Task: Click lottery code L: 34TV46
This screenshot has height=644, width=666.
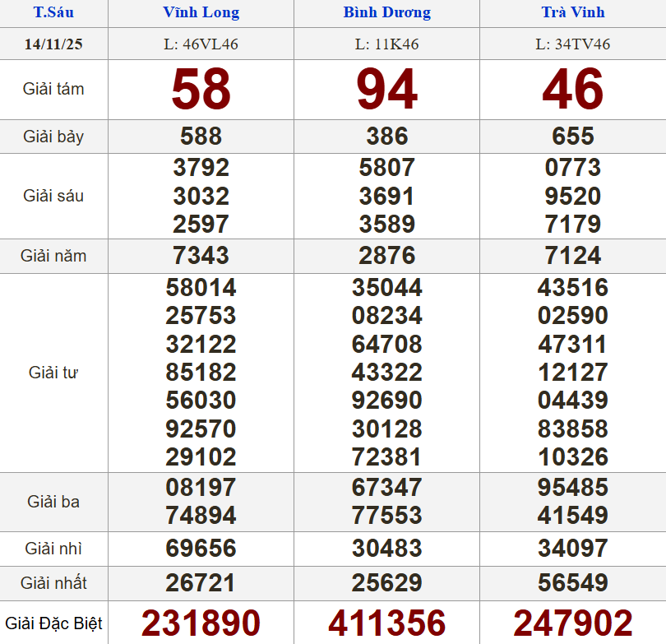Action: pos(573,44)
